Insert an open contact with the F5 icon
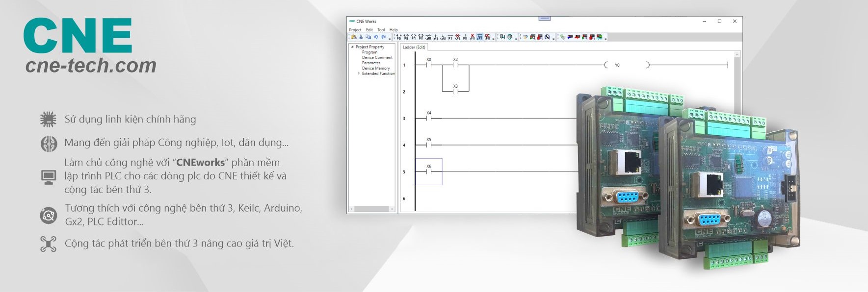This screenshot has width=868, height=292. (x=399, y=37)
